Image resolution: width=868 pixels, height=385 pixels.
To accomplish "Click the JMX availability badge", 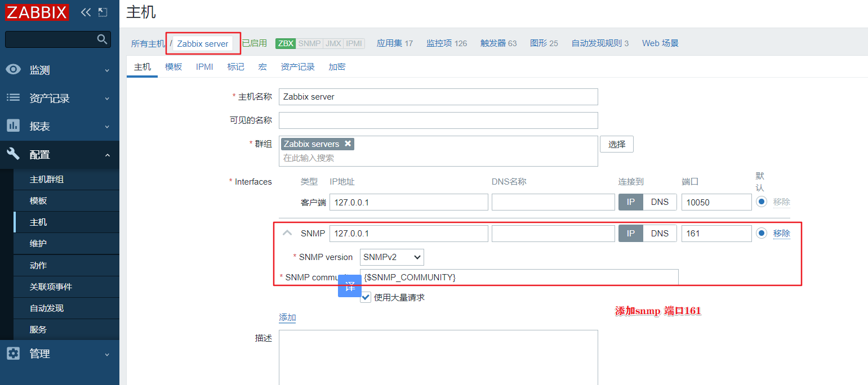I will pyautogui.click(x=333, y=43).
